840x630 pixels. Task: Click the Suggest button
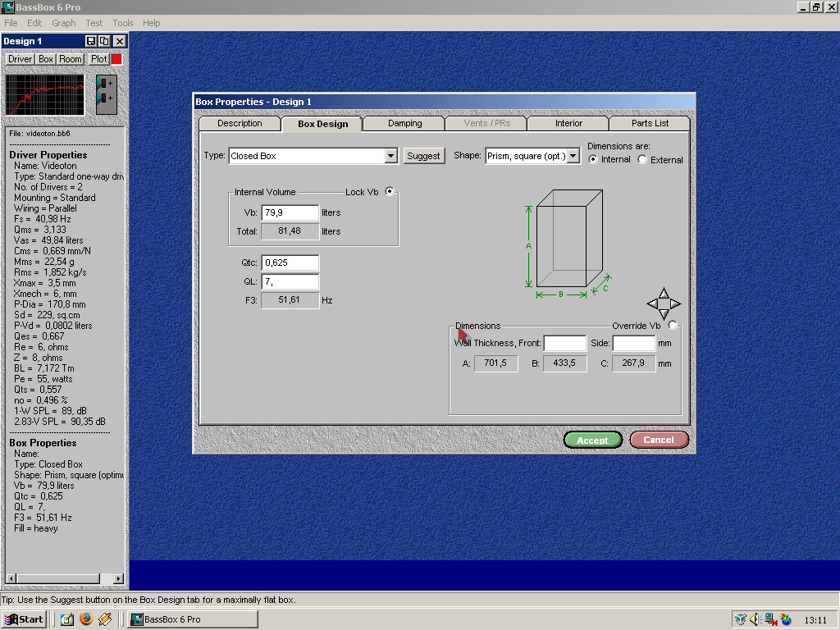coord(423,156)
